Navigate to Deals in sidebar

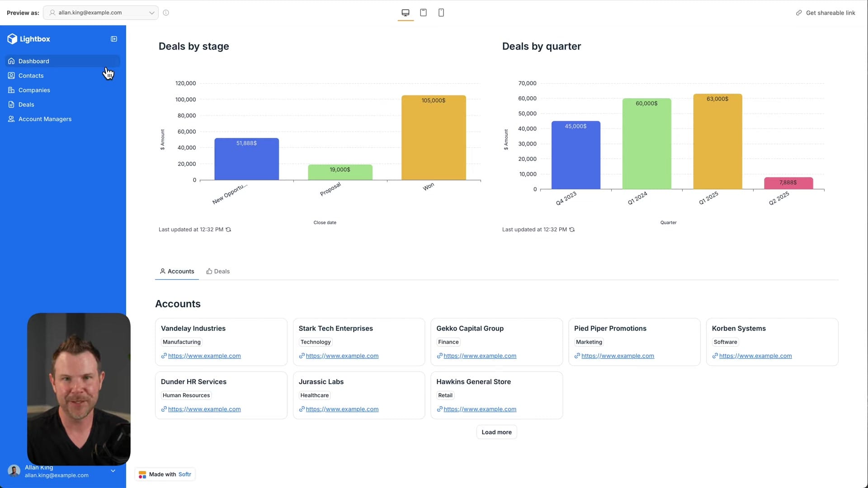tap(62, 104)
